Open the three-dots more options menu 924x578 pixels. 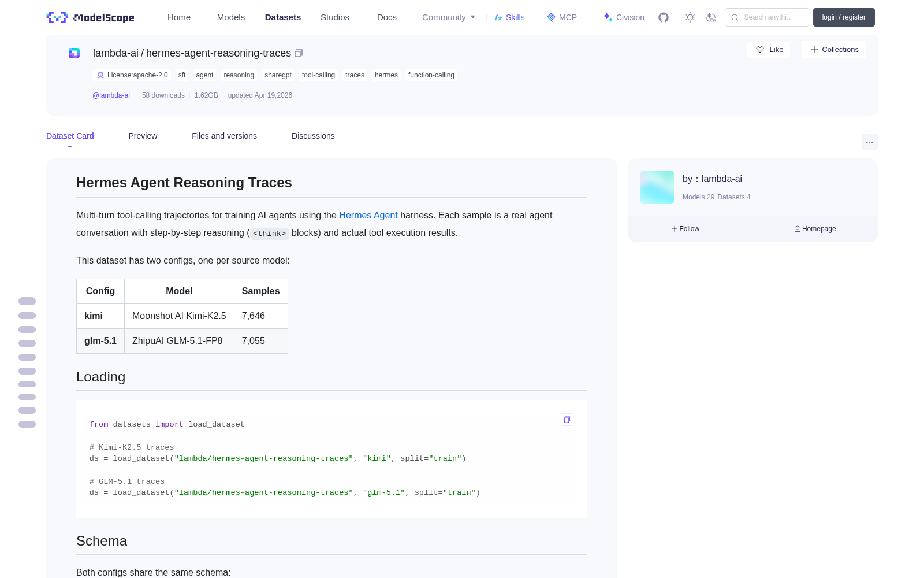tap(869, 142)
